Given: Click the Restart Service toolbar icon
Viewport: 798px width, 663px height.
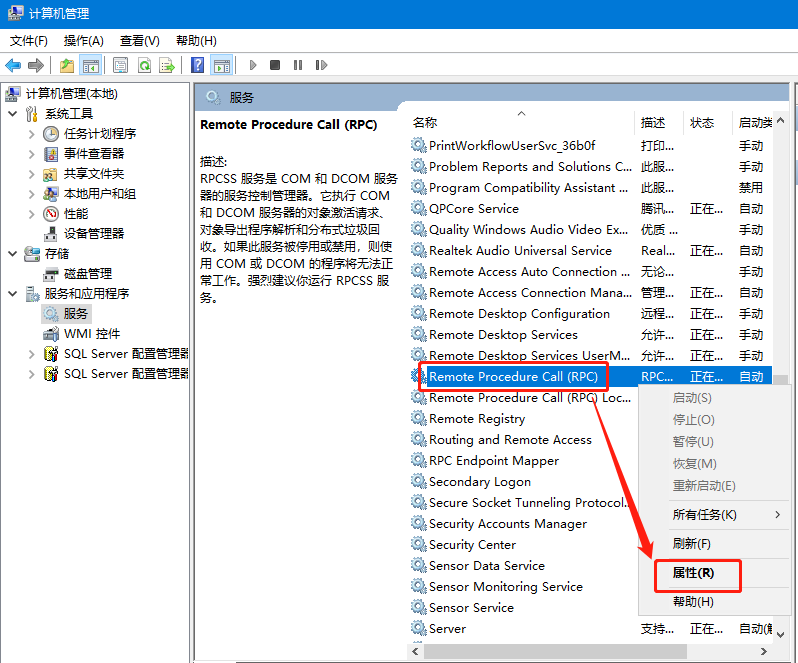Looking at the screenshot, I should pos(321,65).
